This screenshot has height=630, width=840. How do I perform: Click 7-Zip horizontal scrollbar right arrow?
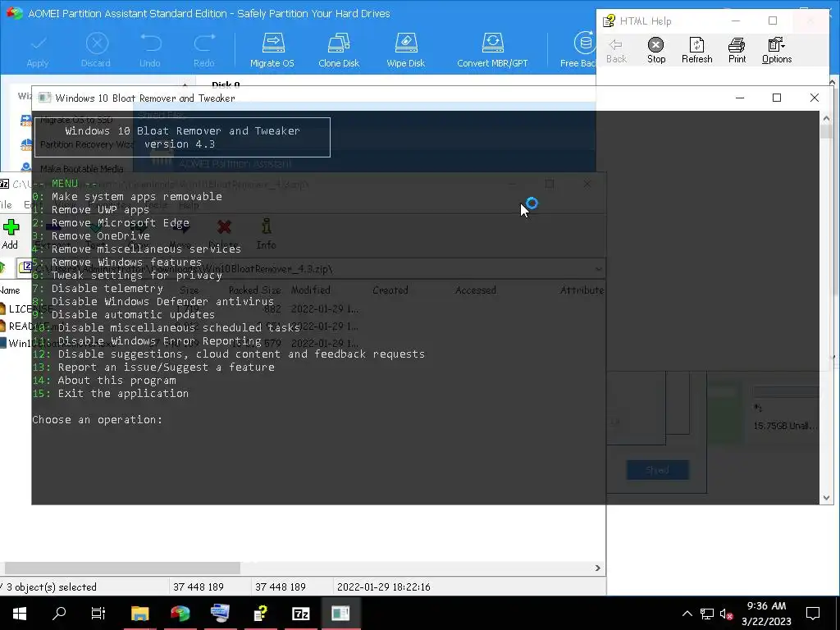598,568
